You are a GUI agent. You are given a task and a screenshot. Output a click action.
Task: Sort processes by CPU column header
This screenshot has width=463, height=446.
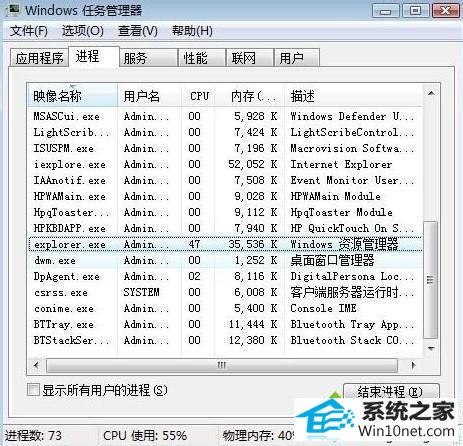199,96
